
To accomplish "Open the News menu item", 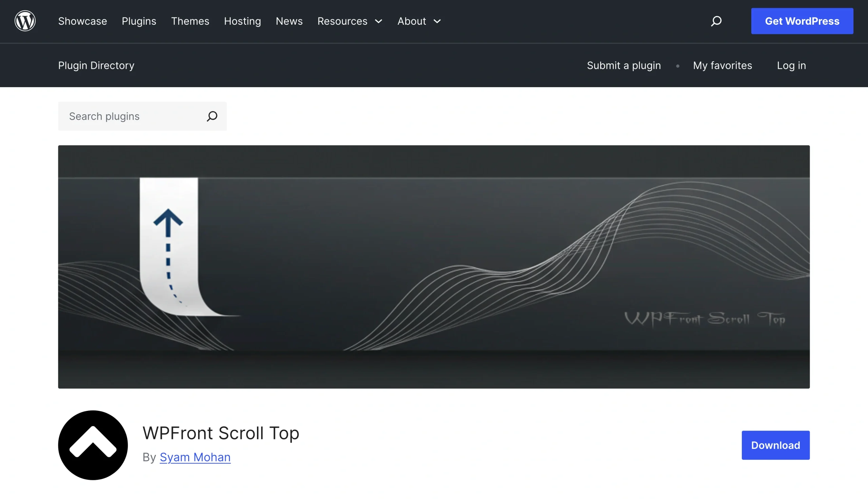I will [289, 21].
